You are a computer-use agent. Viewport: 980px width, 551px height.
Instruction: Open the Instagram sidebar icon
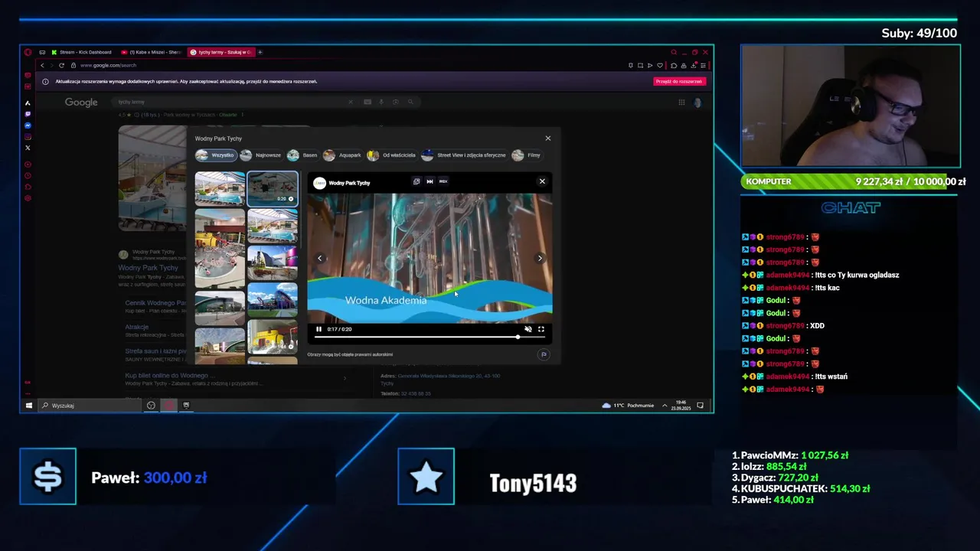pyautogui.click(x=28, y=137)
